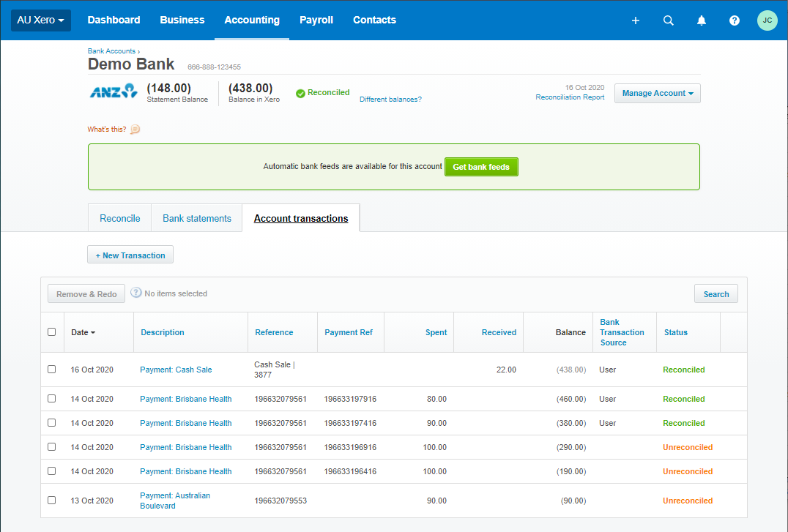Sort by the Received column header
The image size is (788, 532).
tap(499, 332)
